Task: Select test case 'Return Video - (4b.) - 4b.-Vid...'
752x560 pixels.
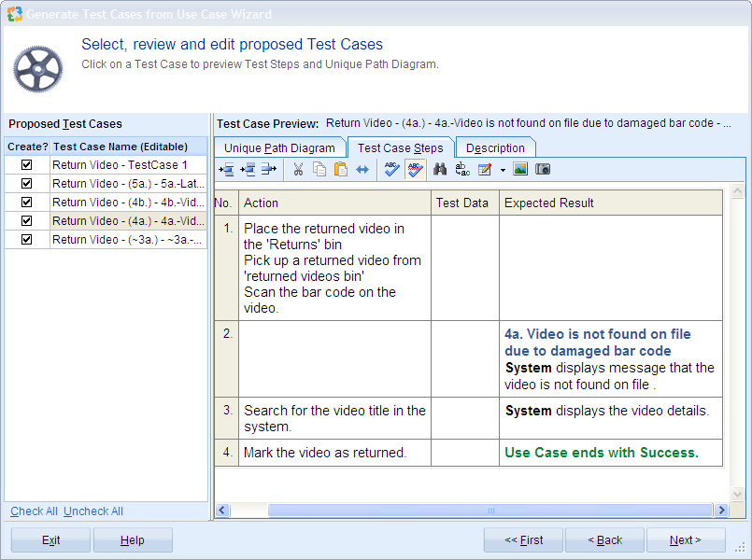Action: click(x=129, y=203)
